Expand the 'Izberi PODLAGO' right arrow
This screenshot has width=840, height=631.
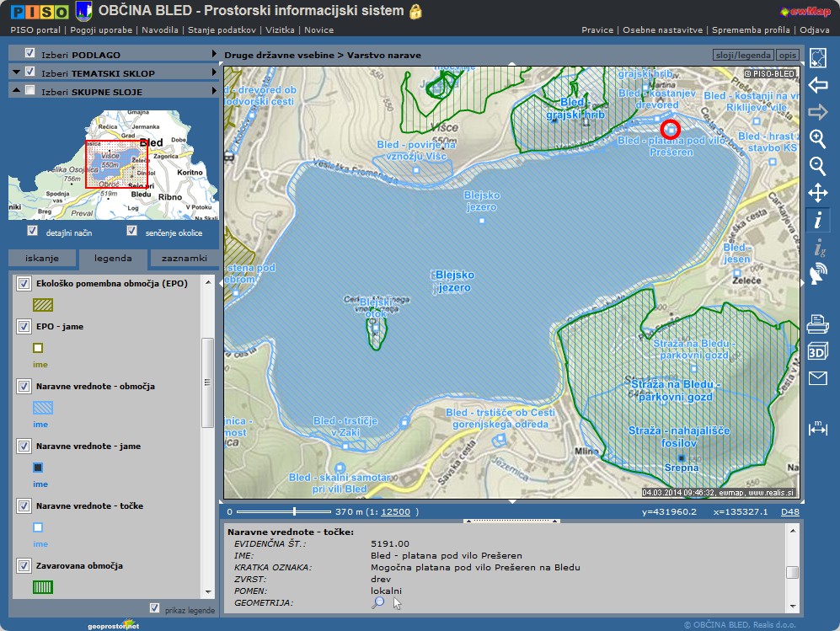point(215,55)
